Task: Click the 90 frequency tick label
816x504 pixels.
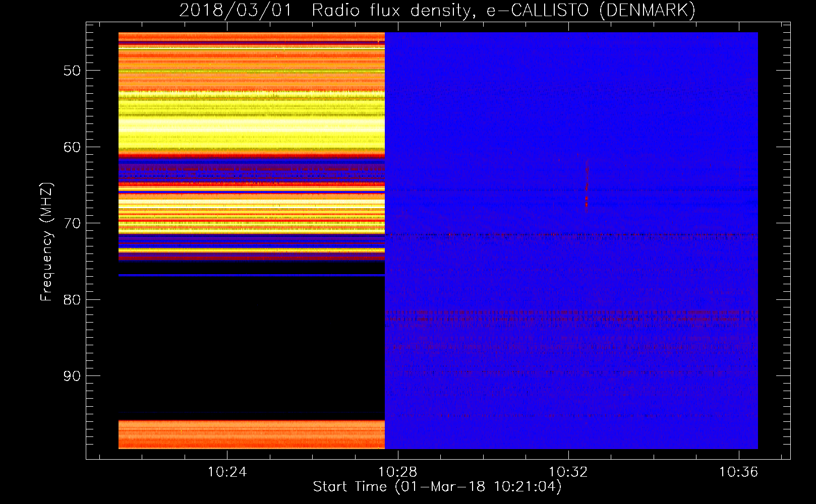Action: [72, 376]
